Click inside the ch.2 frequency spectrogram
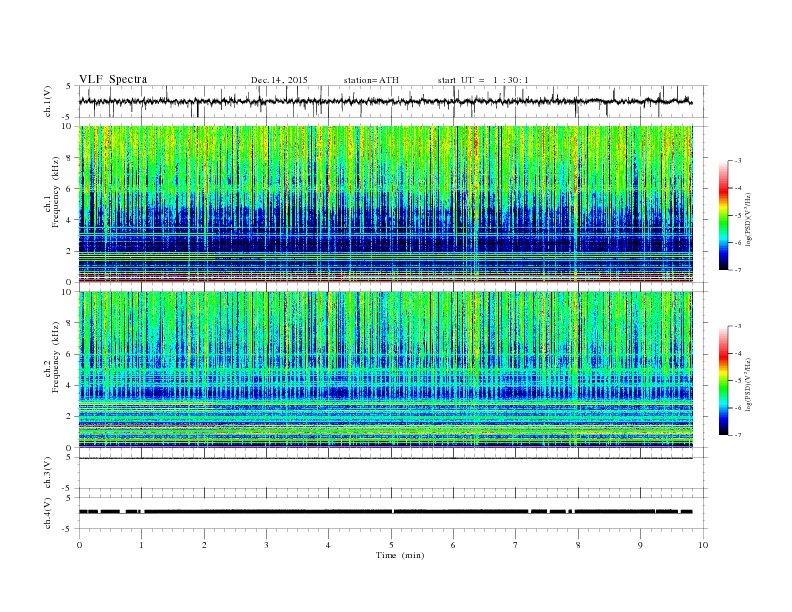 (x=385, y=370)
